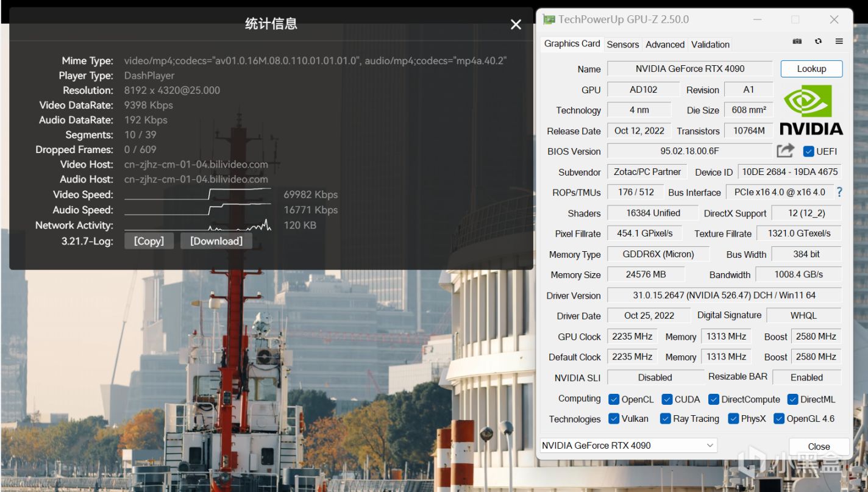Click the DirectX Support field 12 (12_2)

tap(806, 213)
